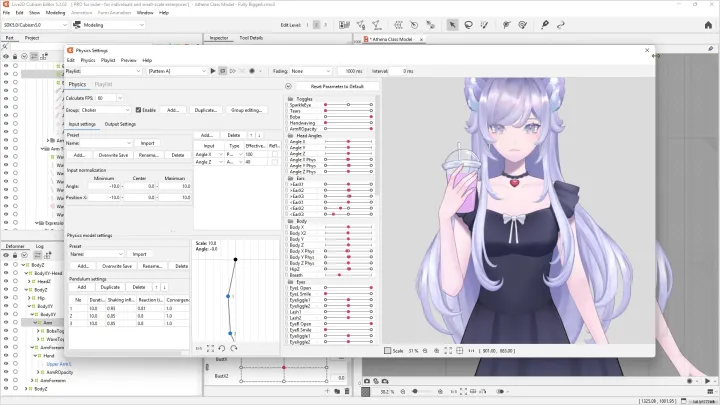Click the rotation deformer creation icon
The width and height of the screenshot is (720, 405).
pos(414,25)
